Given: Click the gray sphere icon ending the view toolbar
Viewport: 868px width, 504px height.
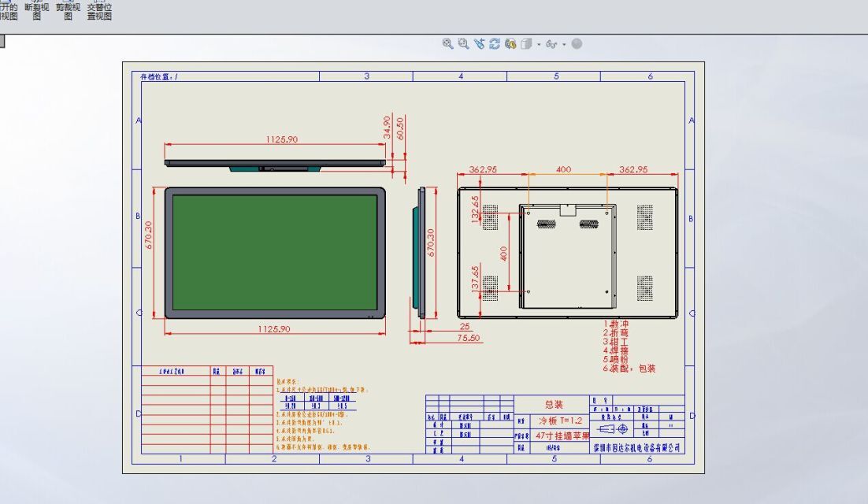Looking at the screenshot, I should tap(577, 44).
